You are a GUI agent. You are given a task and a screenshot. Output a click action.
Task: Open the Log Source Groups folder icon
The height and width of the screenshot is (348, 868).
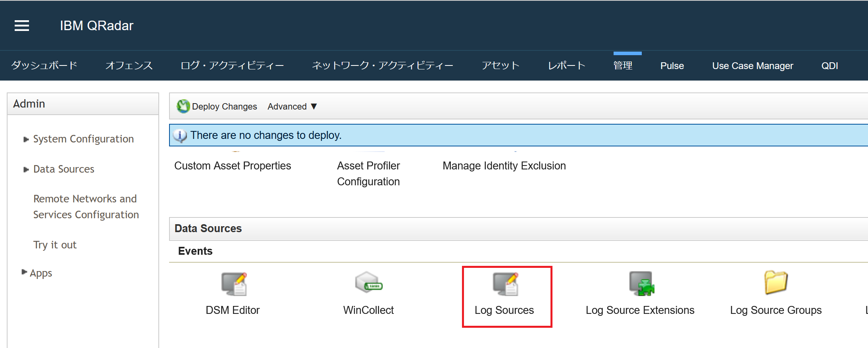776,282
